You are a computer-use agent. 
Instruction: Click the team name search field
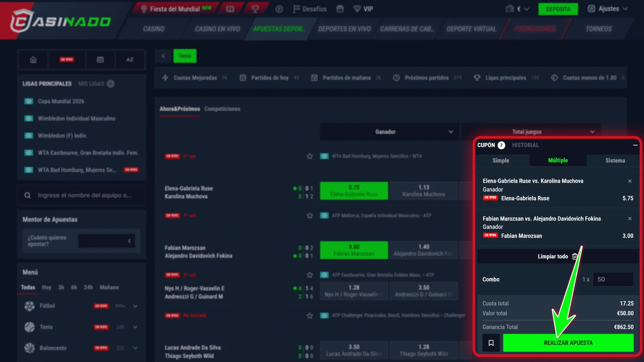tap(82, 195)
